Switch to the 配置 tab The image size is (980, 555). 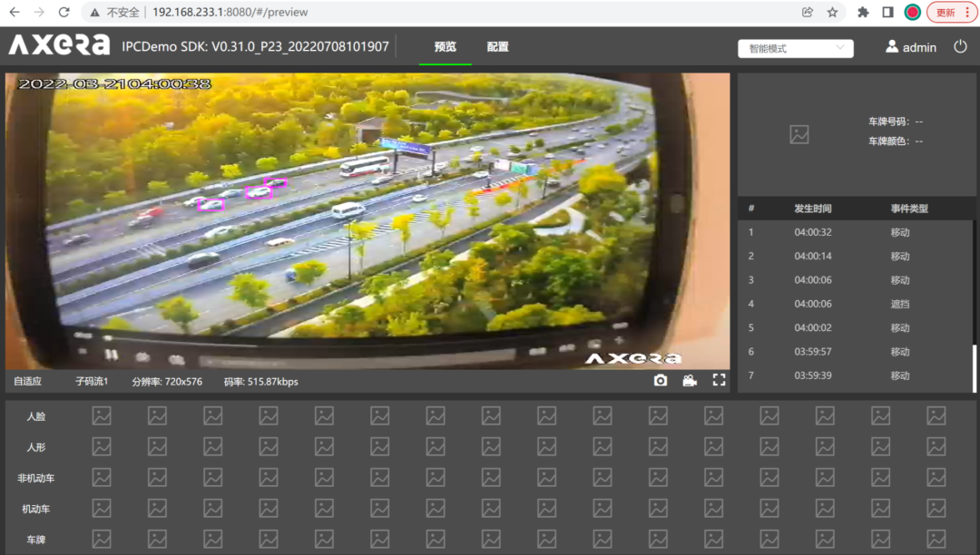(x=497, y=47)
